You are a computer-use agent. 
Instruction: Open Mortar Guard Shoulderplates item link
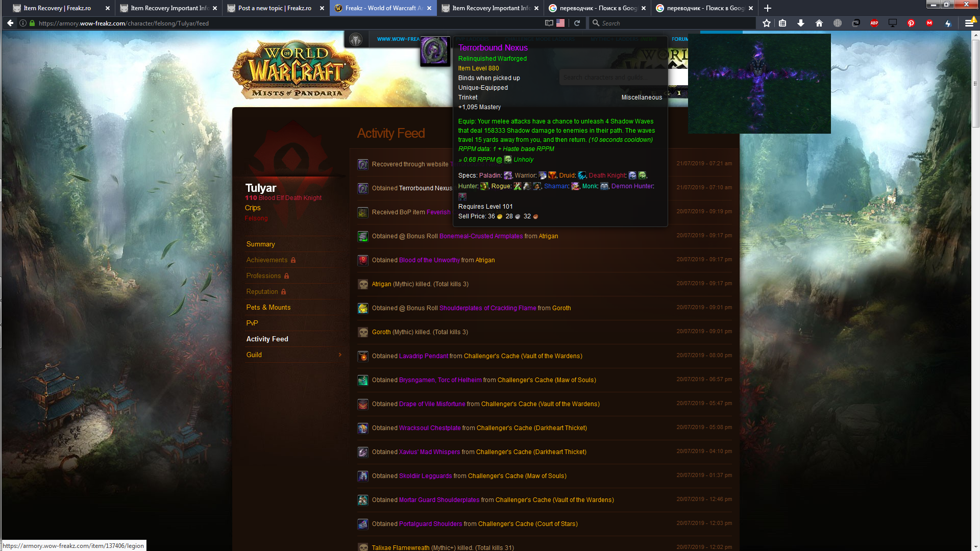click(x=439, y=500)
